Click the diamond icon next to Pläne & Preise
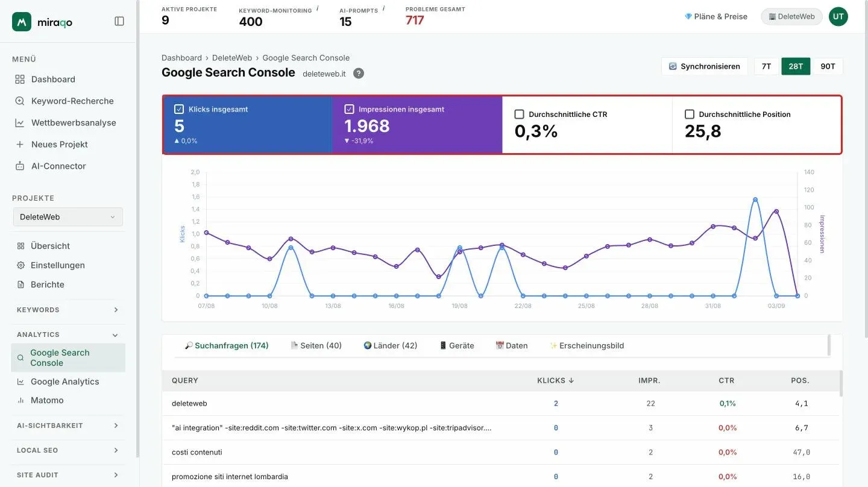The height and width of the screenshot is (487, 868). [688, 17]
